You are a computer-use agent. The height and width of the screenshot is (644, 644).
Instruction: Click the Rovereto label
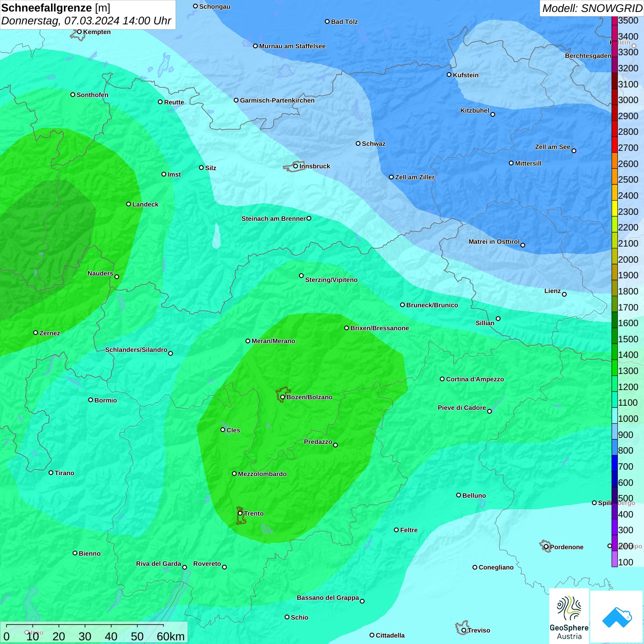[207, 563]
